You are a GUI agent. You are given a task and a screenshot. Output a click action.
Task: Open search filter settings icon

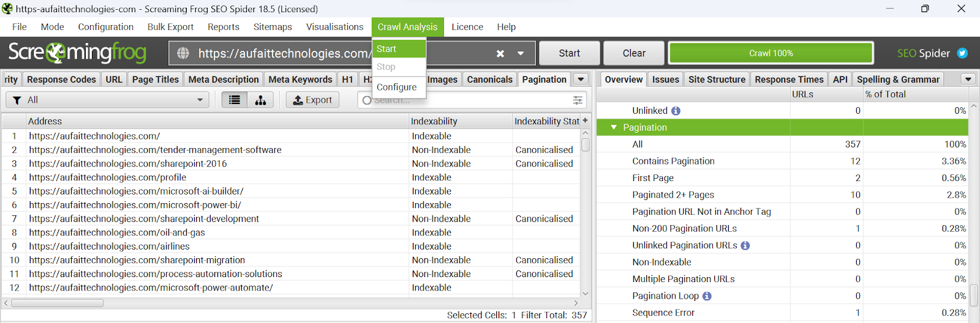pyautogui.click(x=578, y=100)
